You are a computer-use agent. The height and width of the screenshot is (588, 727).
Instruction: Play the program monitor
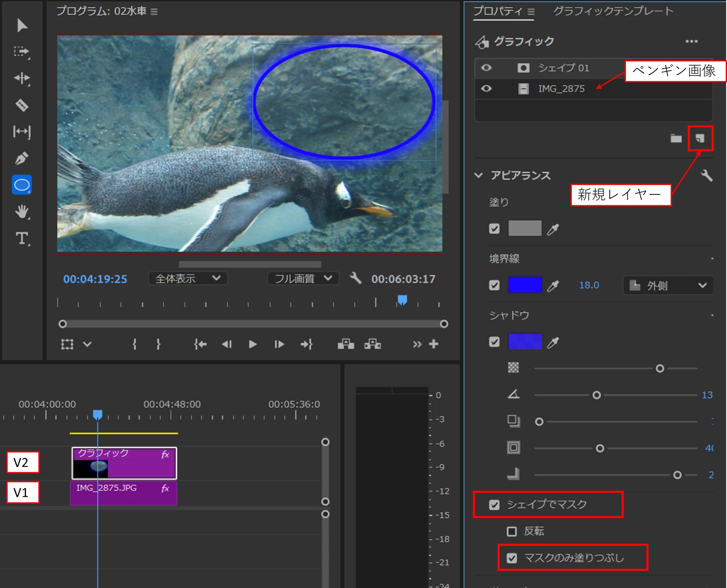tap(253, 344)
